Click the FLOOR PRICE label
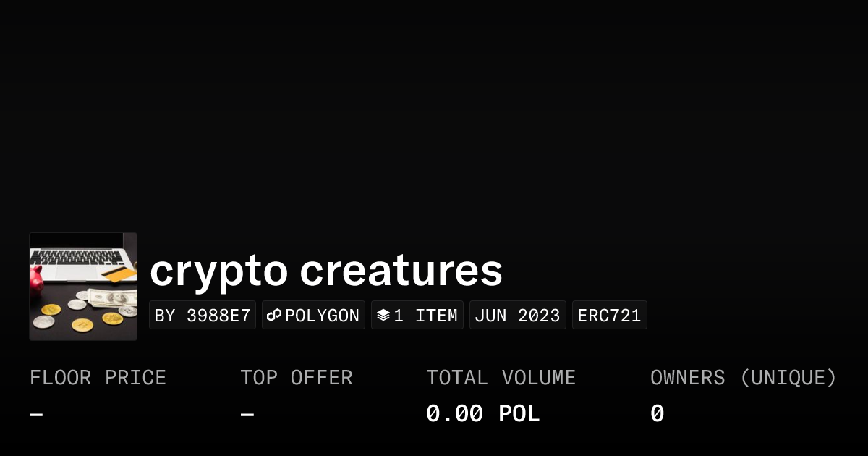 pos(98,378)
